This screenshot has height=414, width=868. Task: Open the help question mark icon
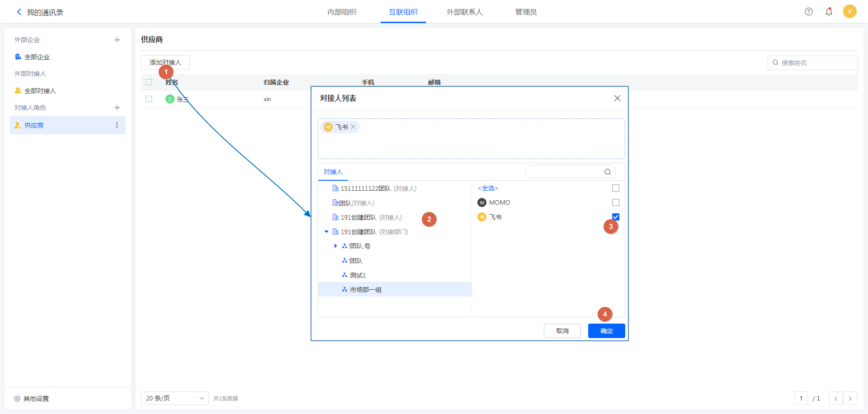coord(808,12)
